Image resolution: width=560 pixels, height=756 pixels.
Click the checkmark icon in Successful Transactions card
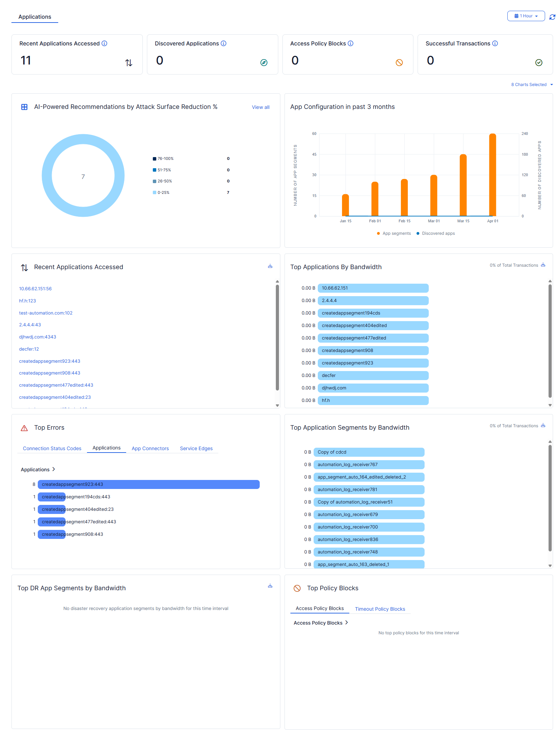(x=539, y=63)
